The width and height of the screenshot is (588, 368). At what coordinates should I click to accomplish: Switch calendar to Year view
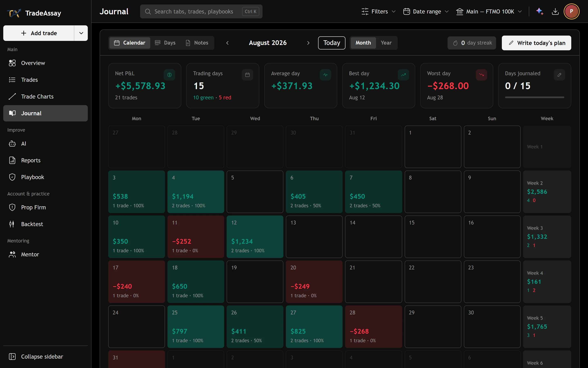click(386, 43)
